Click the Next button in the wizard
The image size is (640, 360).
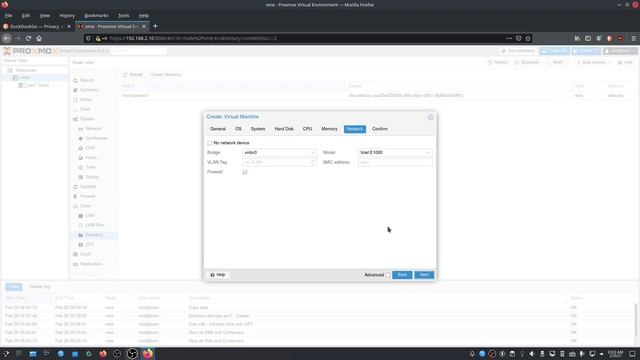424,275
